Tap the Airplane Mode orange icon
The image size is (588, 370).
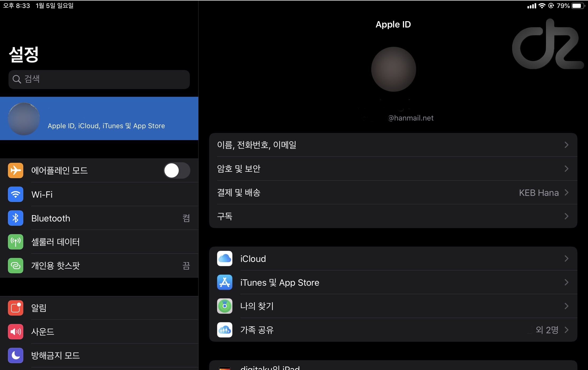(x=16, y=170)
